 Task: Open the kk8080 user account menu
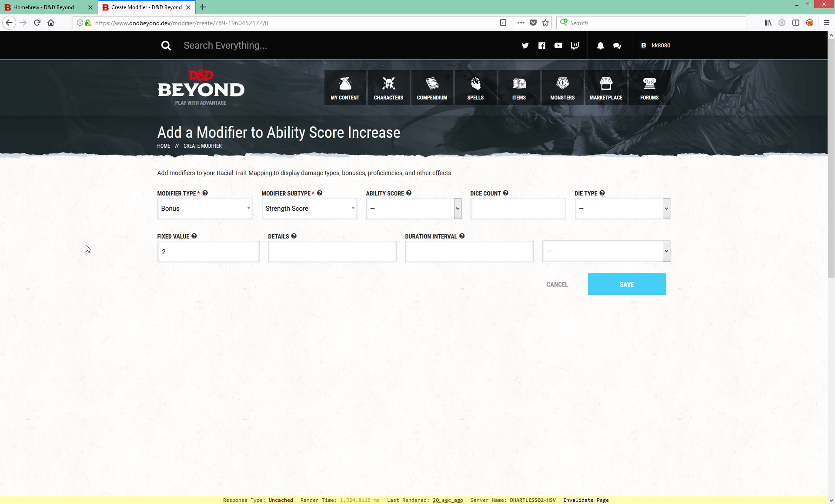point(655,45)
